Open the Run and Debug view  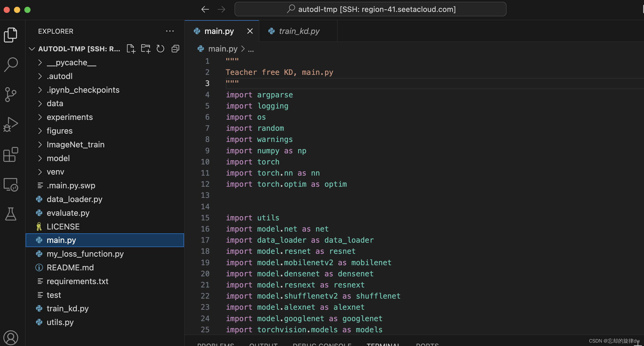pyautogui.click(x=11, y=125)
